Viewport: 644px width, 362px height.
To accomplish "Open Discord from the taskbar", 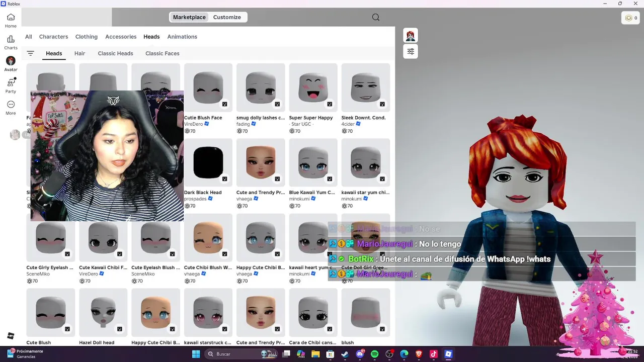I will [x=360, y=354].
